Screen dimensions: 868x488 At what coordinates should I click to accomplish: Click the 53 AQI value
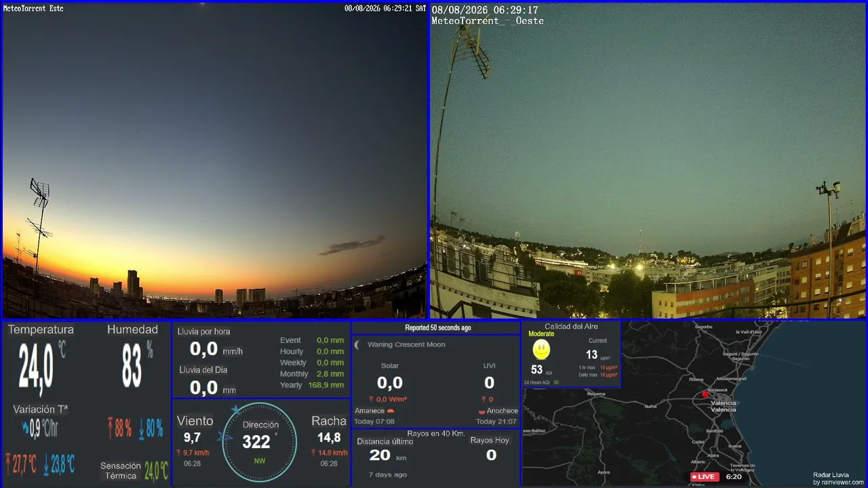pyautogui.click(x=537, y=370)
